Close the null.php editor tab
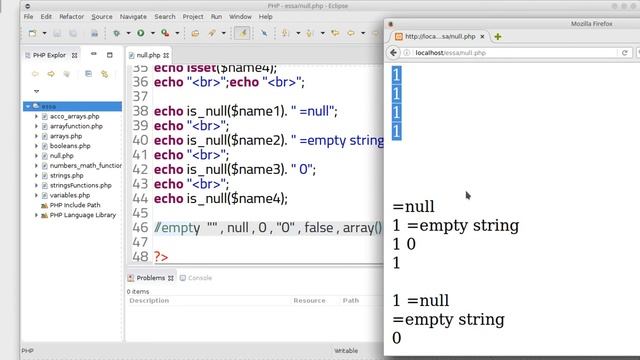The height and width of the screenshot is (360, 640). [x=166, y=56]
